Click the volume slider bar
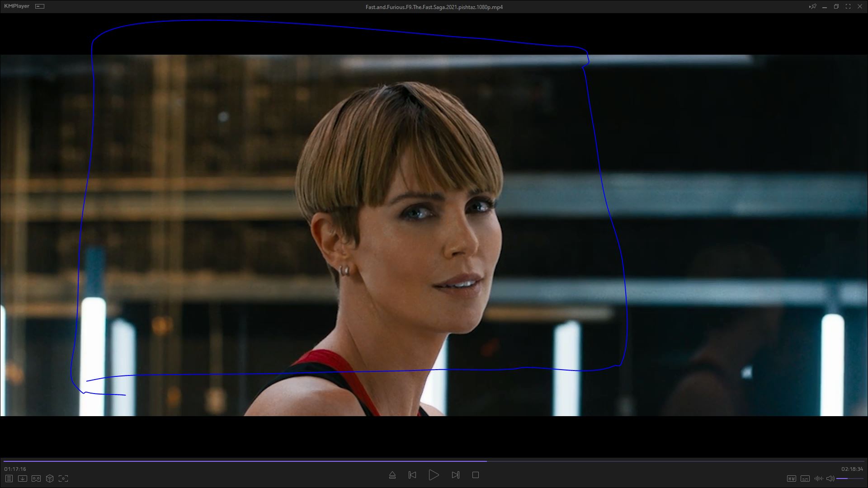The width and height of the screenshot is (868, 488). [x=850, y=479]
